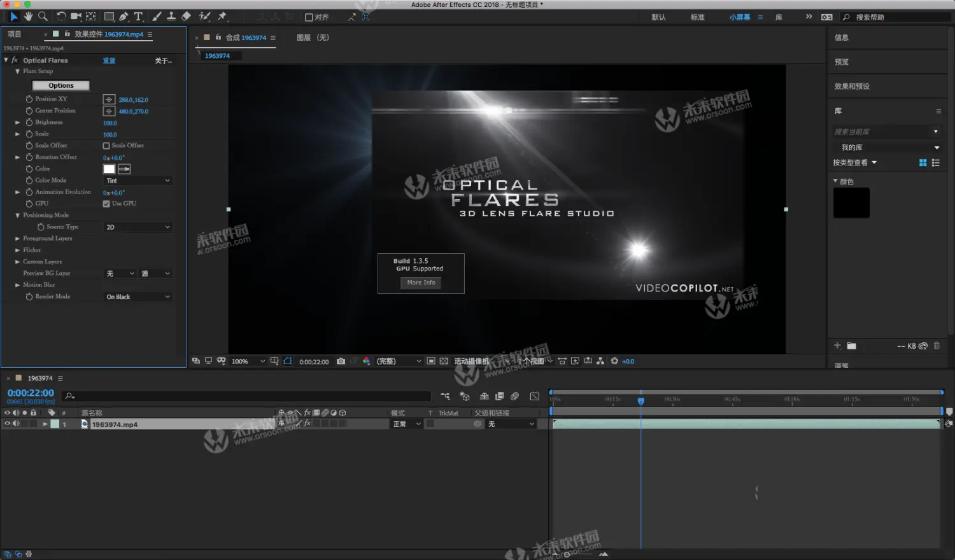The image size is (955, 560).
Task: Select the Horizontal Type tool
Action: point(138,17)
